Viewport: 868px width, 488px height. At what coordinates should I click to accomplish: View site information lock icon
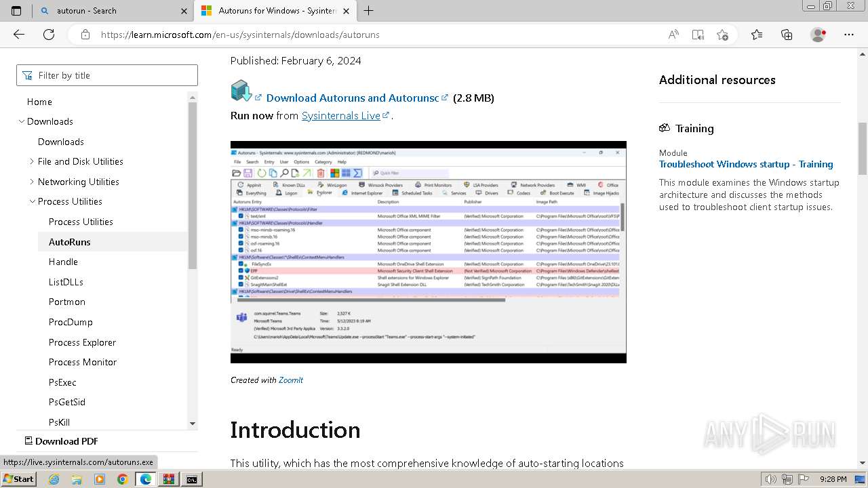(85, 35)
